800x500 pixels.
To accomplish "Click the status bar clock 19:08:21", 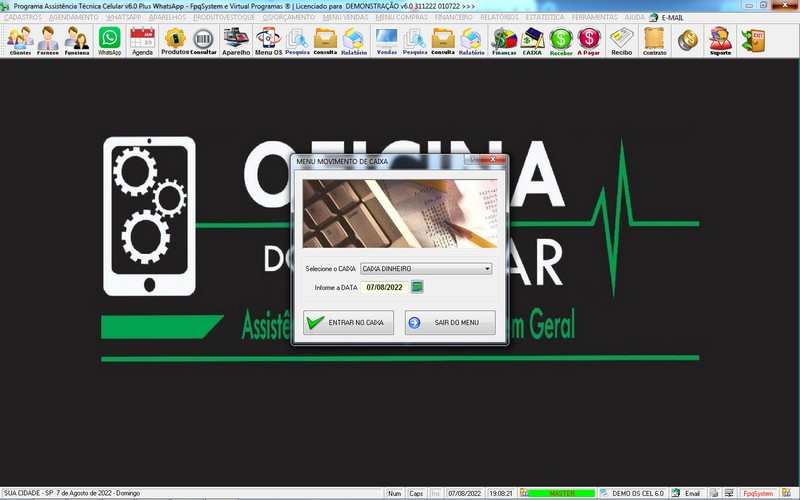I will pyautogui.click(x=501, y=493).
